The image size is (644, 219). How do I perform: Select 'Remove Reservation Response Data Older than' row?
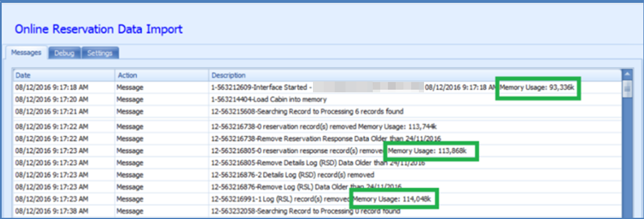pyautogui.click(x=326, y=138)
